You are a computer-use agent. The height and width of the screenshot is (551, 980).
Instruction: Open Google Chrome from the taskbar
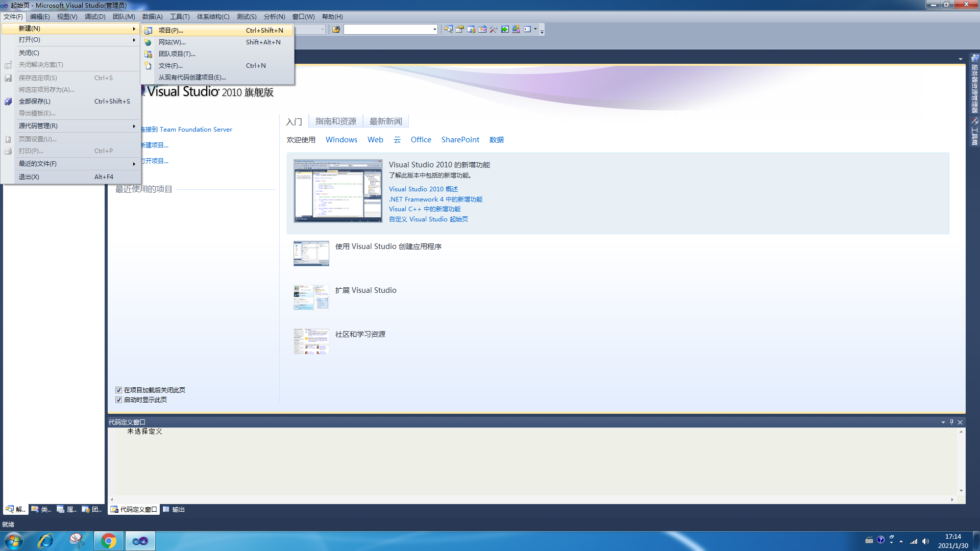pyautogui.click(x=108, y=540)
